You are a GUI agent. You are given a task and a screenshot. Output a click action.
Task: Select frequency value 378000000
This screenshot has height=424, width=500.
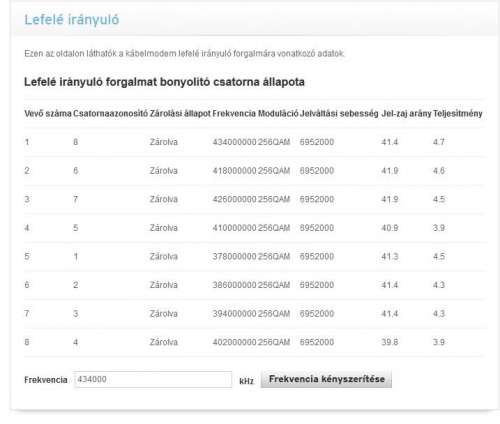tap(235, 257)
